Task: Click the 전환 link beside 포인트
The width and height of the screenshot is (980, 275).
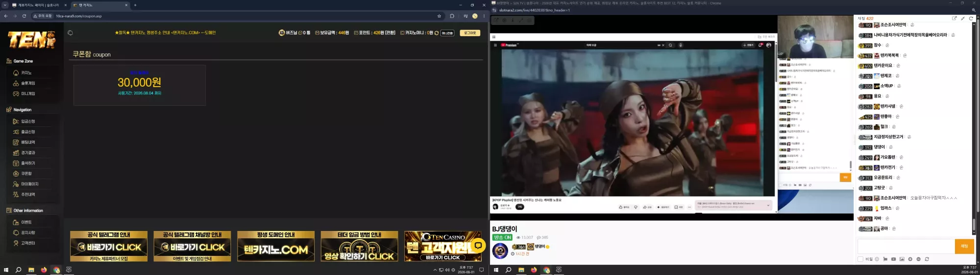Action: point(390,33)
